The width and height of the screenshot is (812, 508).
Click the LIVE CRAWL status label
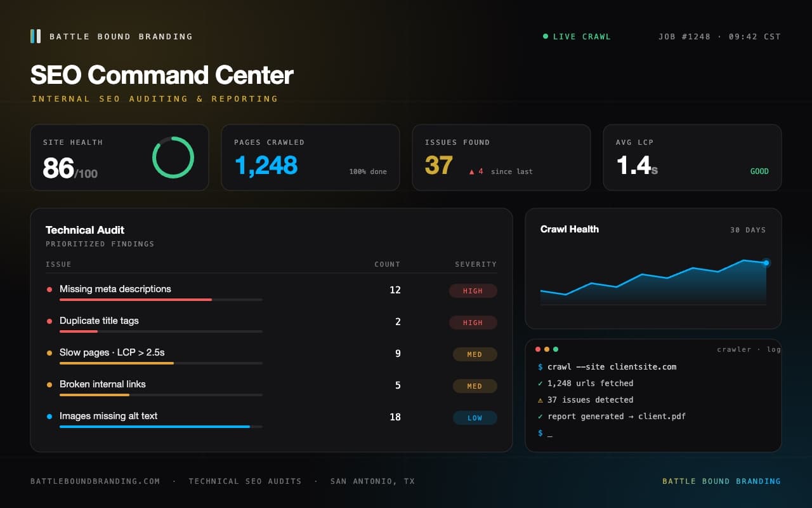(x=582, y=37)
